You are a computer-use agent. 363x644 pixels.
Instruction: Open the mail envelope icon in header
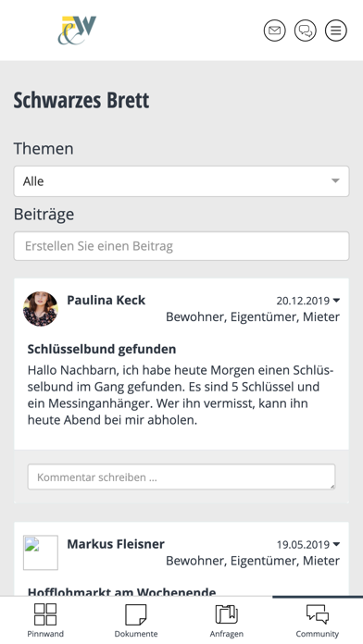click(275, 31)
